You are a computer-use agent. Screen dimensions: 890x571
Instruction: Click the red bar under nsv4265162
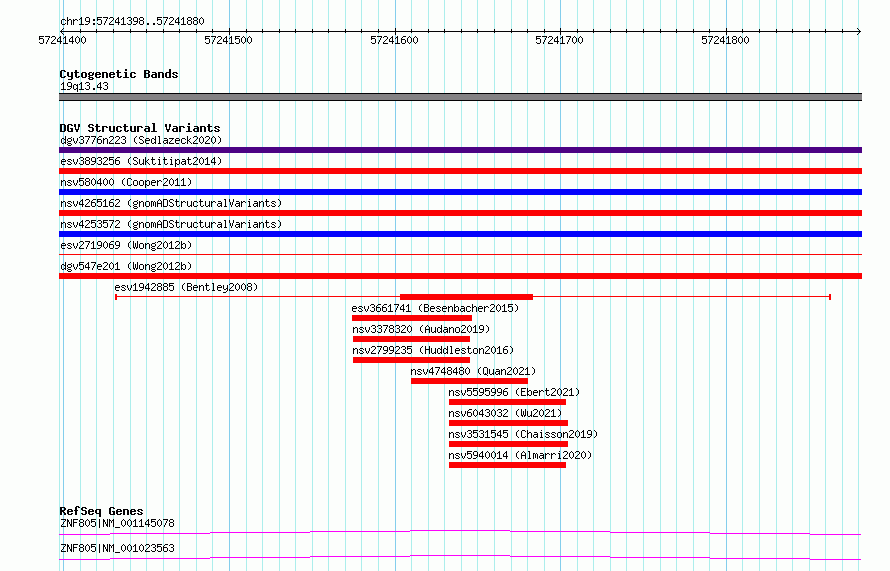point(460,213)
